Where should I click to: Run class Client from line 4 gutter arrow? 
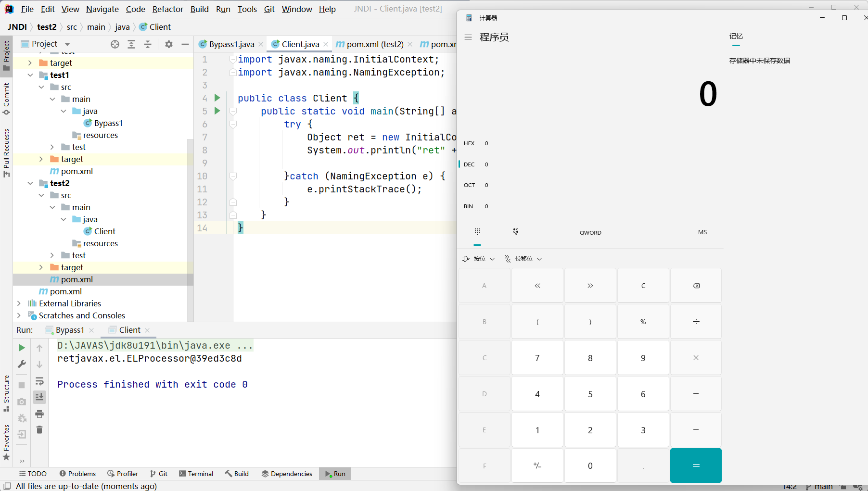(x=217, y=98)
